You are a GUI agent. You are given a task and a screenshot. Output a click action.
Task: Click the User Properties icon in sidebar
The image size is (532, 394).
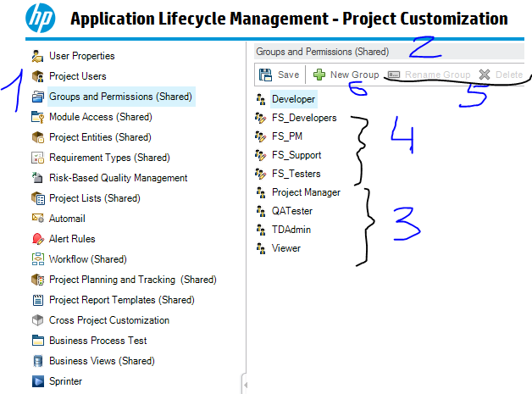pos(37,56)
